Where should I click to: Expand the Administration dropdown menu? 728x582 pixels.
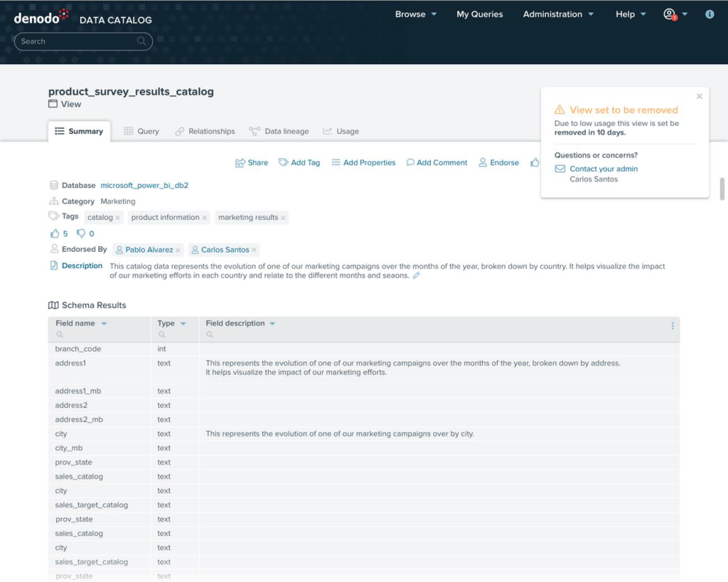coord(558,14)
